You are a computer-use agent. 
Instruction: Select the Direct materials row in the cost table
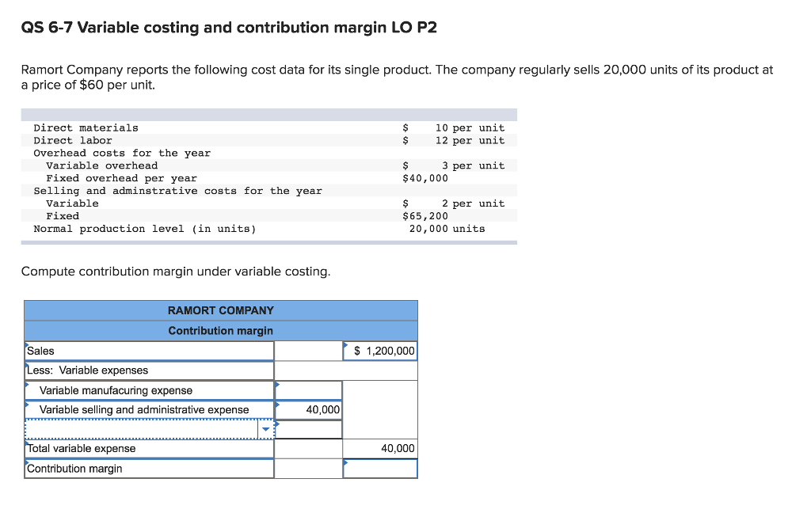[x=86, y=127]
